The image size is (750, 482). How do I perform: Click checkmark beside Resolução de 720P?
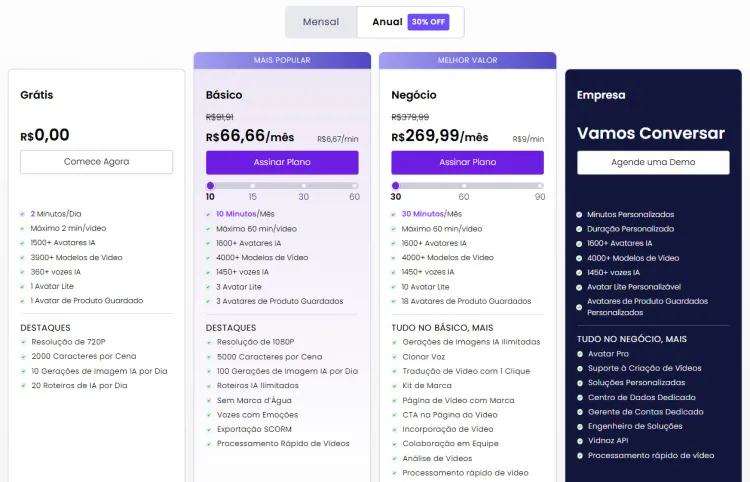23,342
